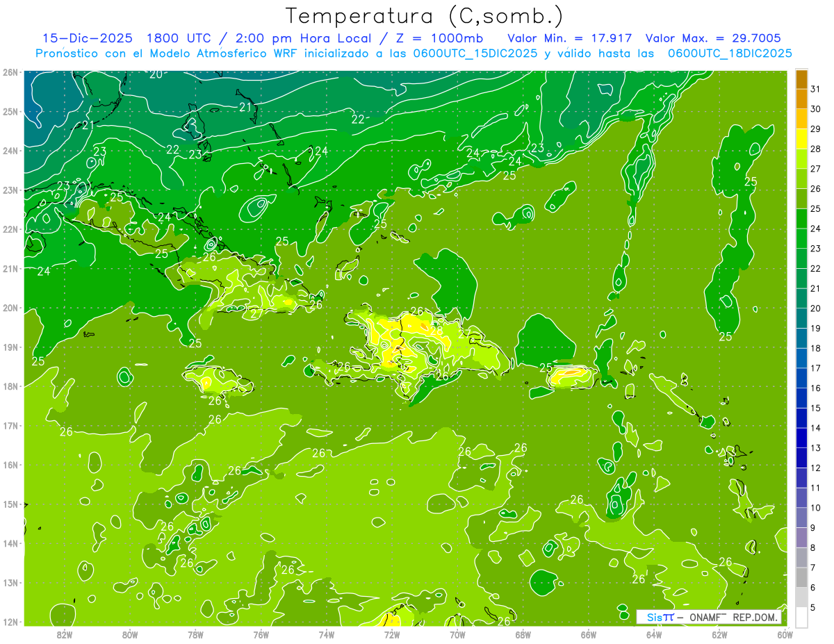834x644 pixels.
Task: Click the 78W longitude axis label
Action: [x=195, y=634]
